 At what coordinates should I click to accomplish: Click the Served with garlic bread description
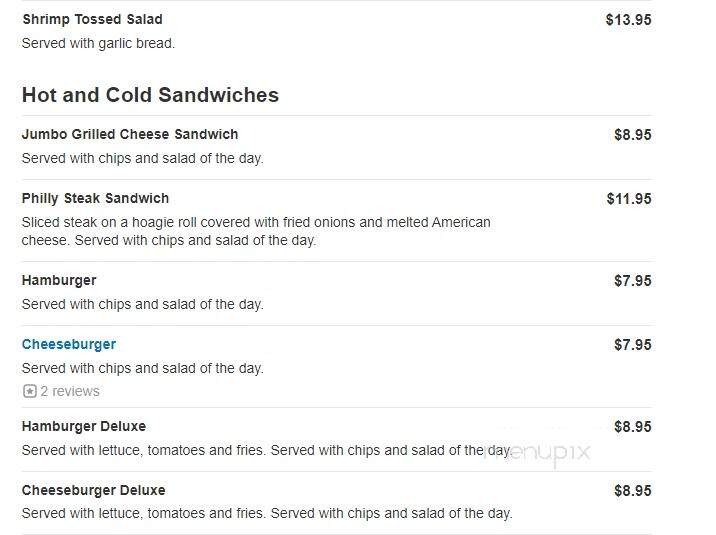point(98,43)
